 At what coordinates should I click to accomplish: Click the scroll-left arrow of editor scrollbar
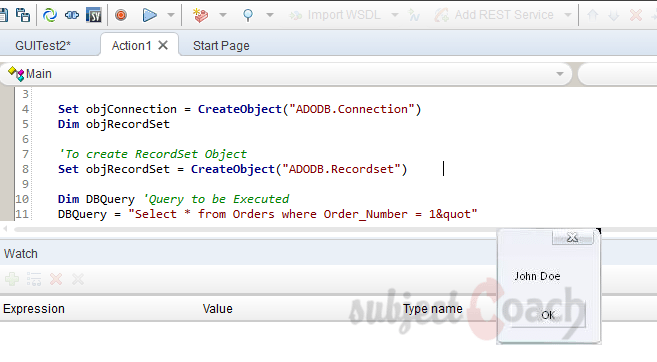5,229
